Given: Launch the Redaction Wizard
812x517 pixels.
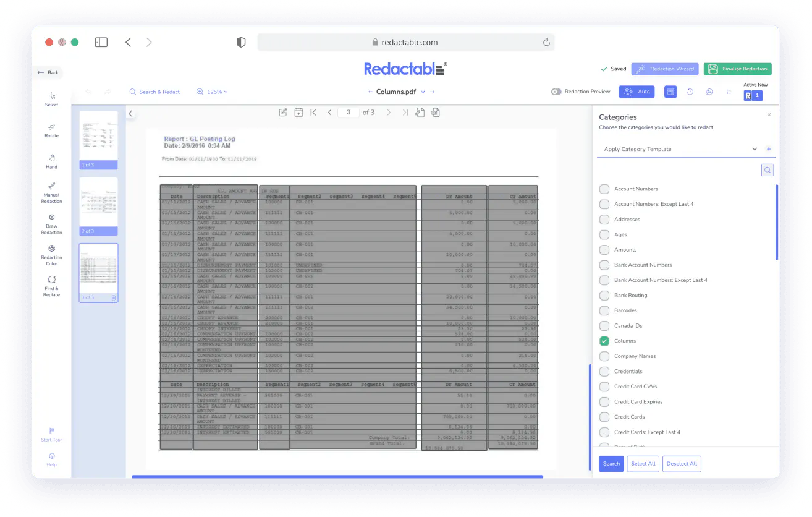Looking at the screenshot, I should (665, 69).
